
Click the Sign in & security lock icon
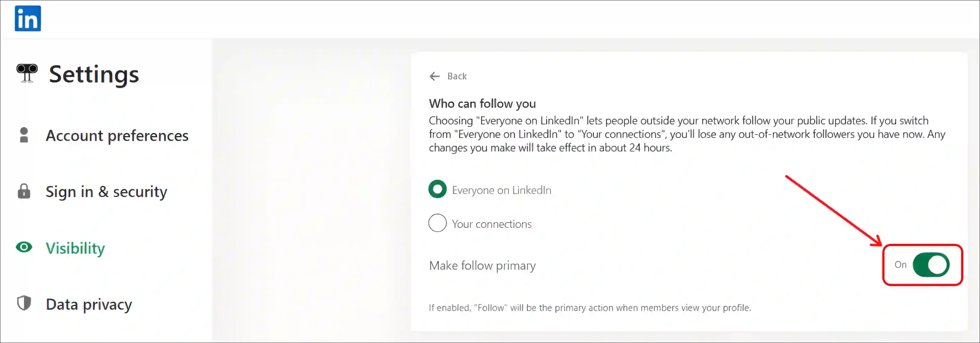[24, 191]
